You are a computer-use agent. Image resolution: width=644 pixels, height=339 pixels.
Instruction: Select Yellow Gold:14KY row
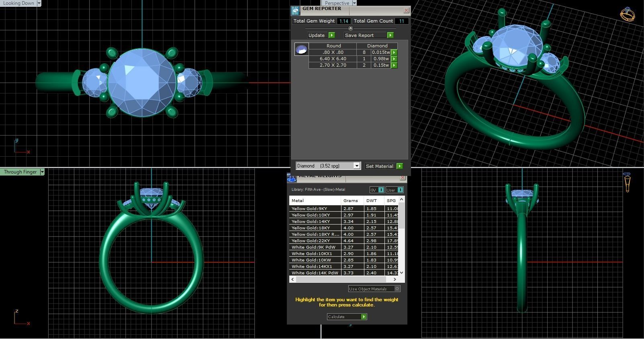point(344,221)
